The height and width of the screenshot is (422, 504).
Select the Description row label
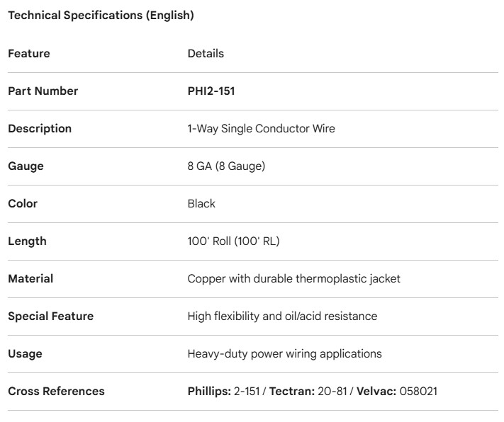point(40,129)
